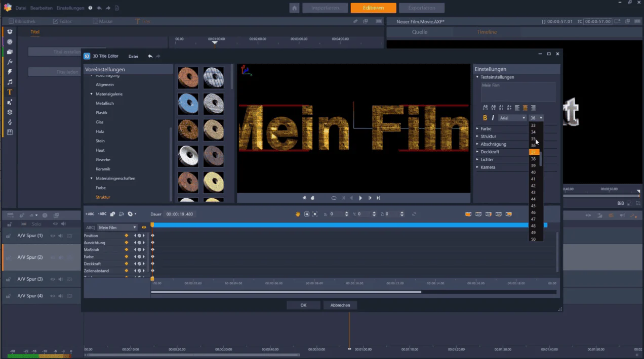Expand the Abschrägung settings section
The height and width of the screenshot is (359, 644).
coord(493,144)
